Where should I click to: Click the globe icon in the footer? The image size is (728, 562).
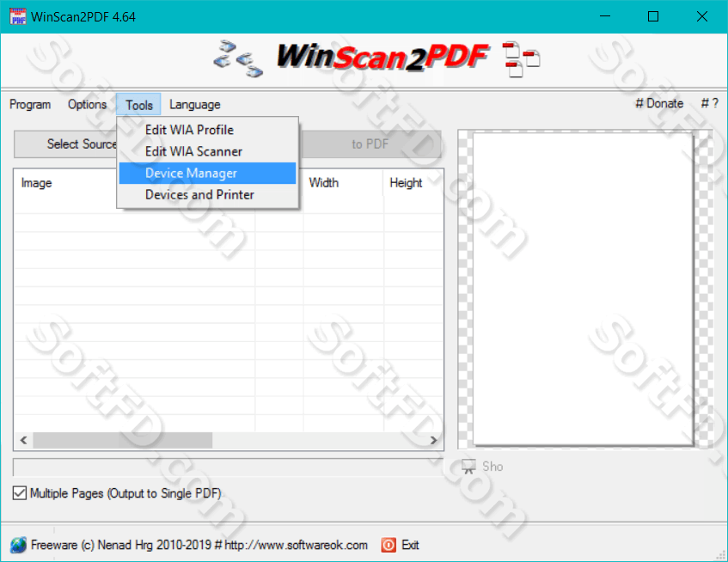click(19, 545)
